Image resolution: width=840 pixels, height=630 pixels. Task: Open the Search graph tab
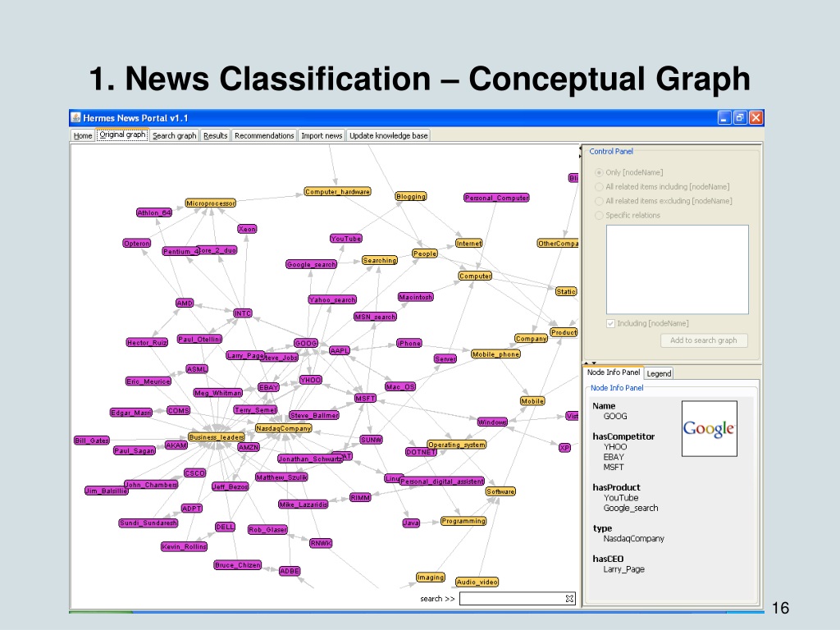pos(175,135)
